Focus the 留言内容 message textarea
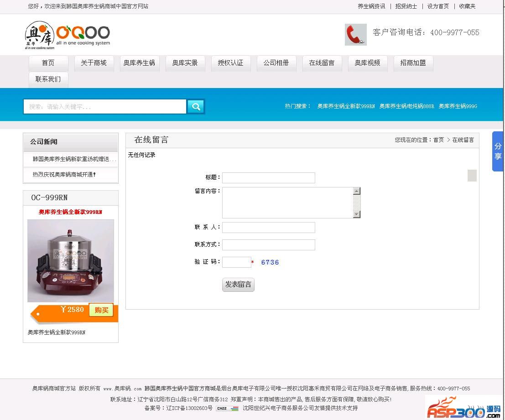This screenshot has width=505, height=420. tap(287, 202)
